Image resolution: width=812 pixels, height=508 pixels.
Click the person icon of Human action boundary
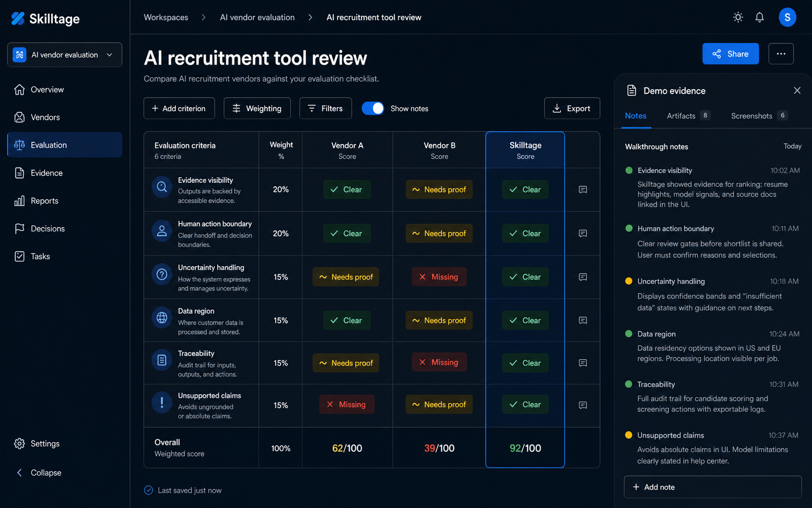(162, 231)
